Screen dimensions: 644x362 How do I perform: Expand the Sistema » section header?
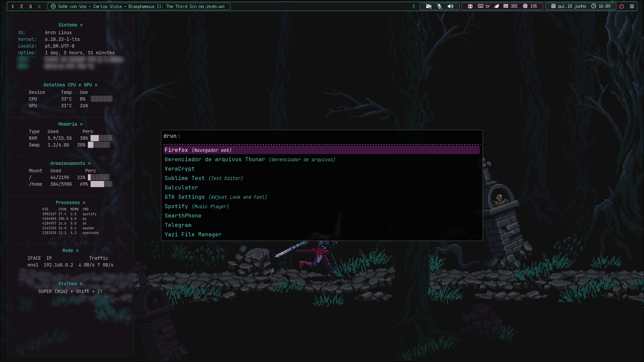70,25
